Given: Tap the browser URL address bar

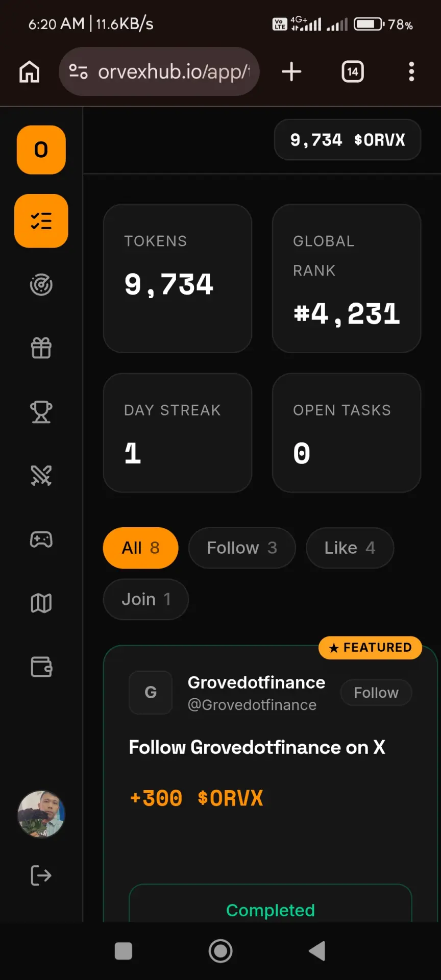Looking at the screenshot, I should point(159,71).
